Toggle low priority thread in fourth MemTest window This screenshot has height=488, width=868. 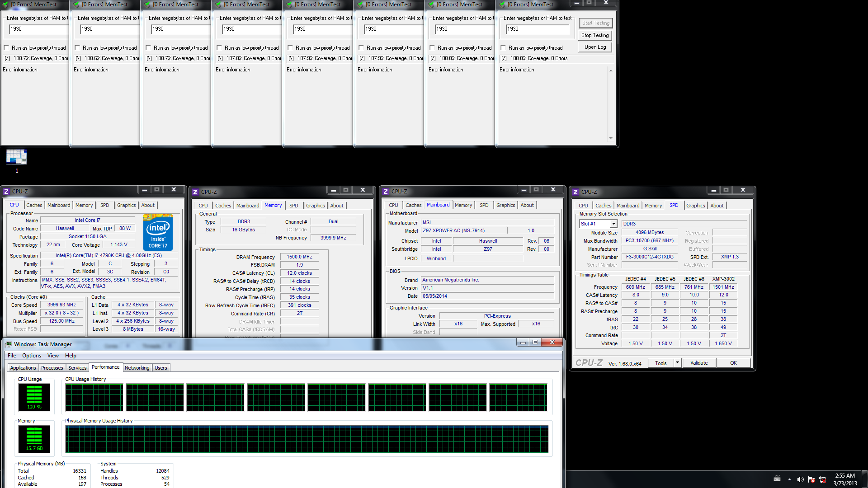click(219, 47)
